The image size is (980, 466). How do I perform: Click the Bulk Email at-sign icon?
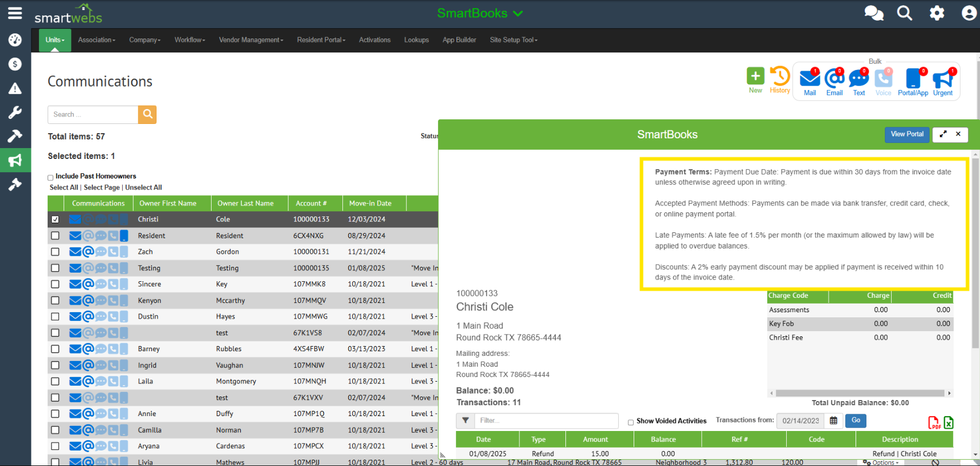coord(834,79)
